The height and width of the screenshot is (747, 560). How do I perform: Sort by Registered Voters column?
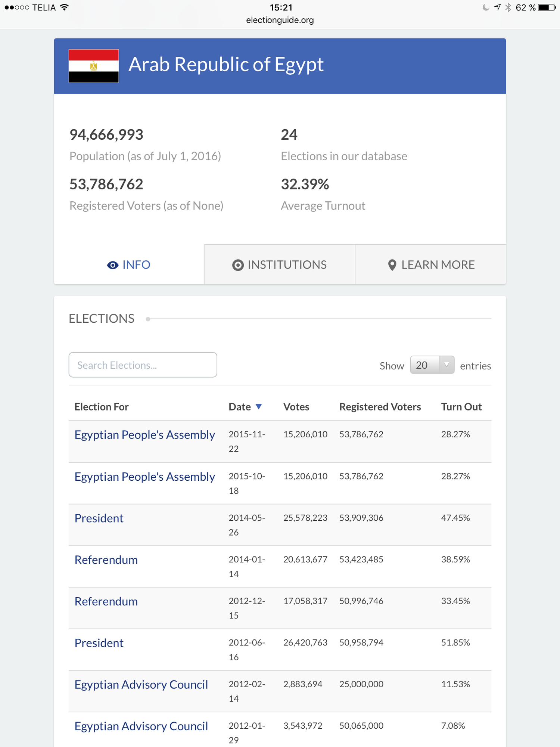pos(380,407)
